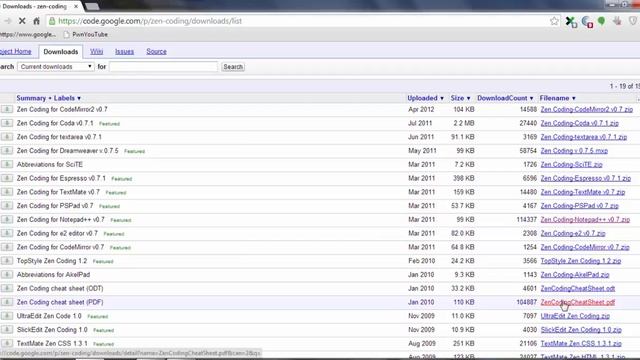
Task: Open the Uploaded column sort menu
Action: pyautogui.click(x=425, y=98)
